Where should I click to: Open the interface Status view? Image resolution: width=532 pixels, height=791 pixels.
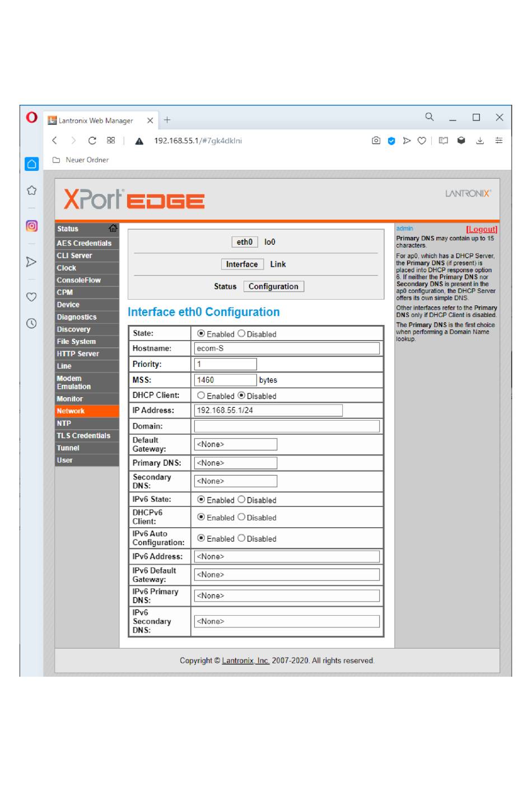[225, 286]
